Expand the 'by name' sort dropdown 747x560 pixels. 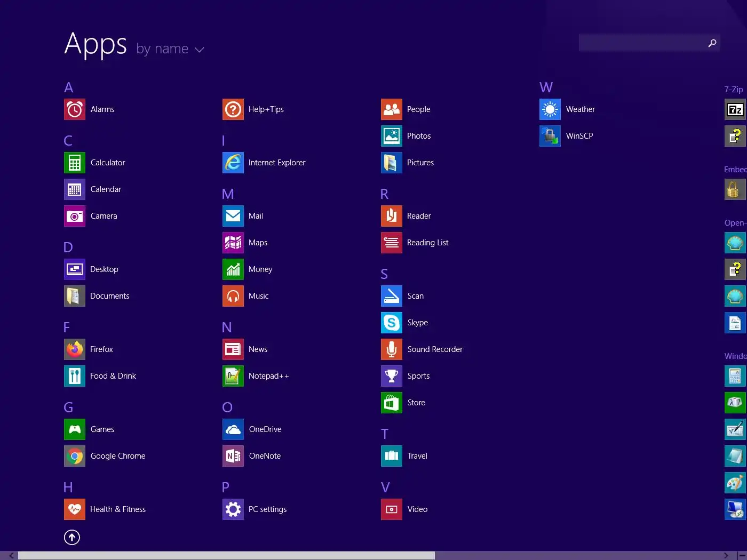coord(170,49)
